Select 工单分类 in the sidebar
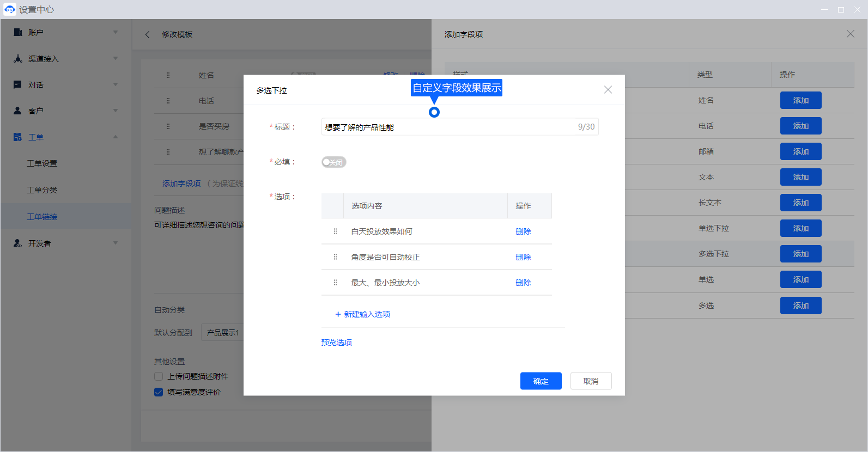Screen dimensions: 868x452 pyautogui.click(x=42, y=190)
